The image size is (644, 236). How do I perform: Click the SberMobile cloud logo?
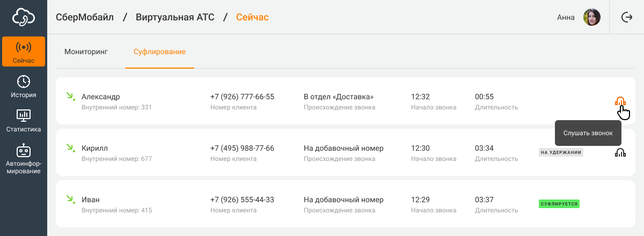[x=24, y=17]
